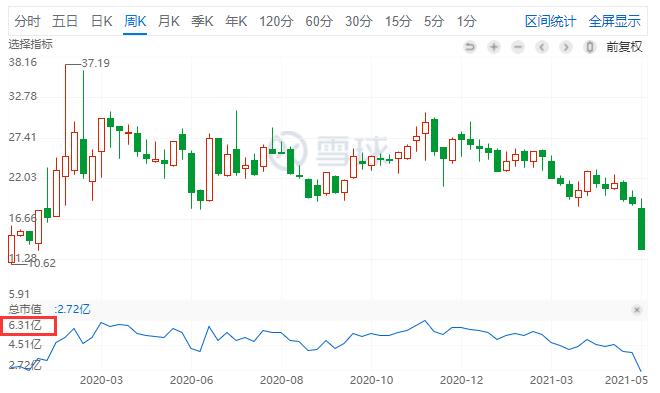Click the 2020-03 date label
Screen dimensions: 660x393
pos(101,380)
